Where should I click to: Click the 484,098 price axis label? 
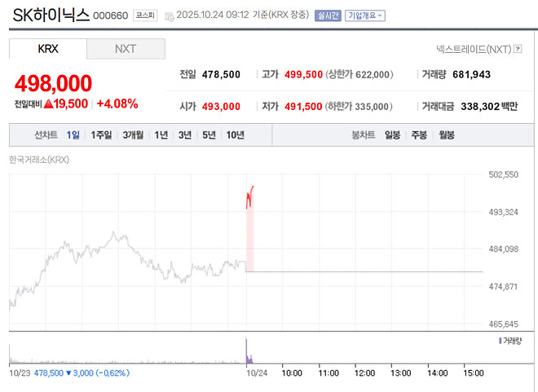point(503,249)
